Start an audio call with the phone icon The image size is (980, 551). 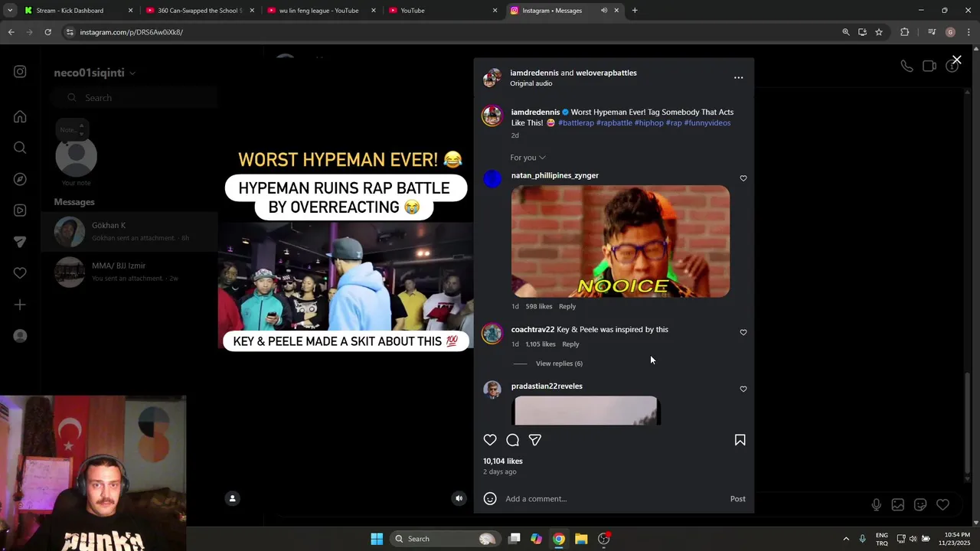click(x=906, y=67)
